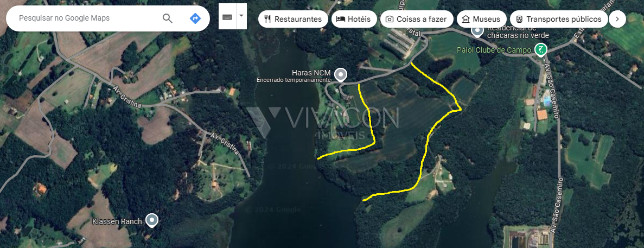Viewport: 644px width, 248px height.
Task: Filter by Hotéis chip
Action: (x=354, y=19)
